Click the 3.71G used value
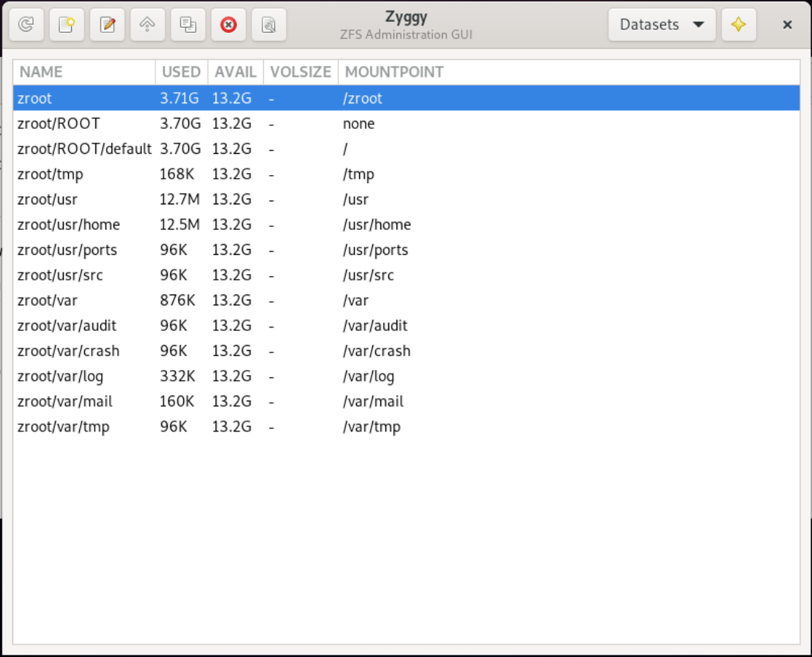This screenshot has height=657, width=812. coord(179,98)
